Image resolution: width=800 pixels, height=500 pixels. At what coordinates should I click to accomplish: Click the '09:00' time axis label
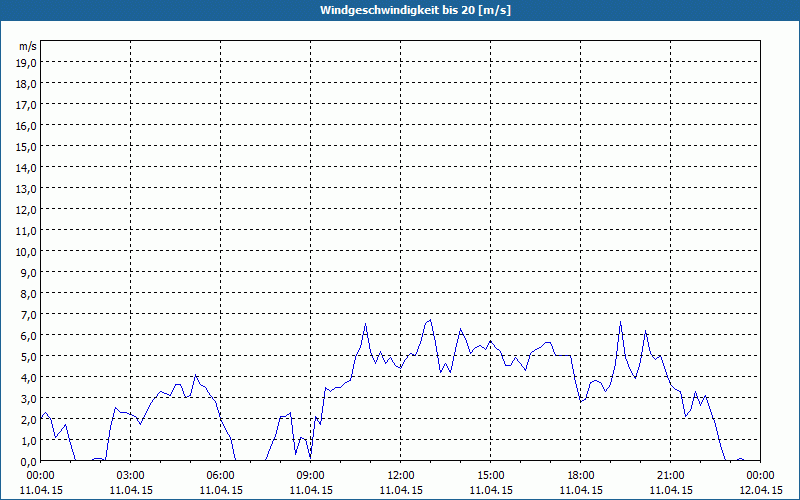(311, 476)
